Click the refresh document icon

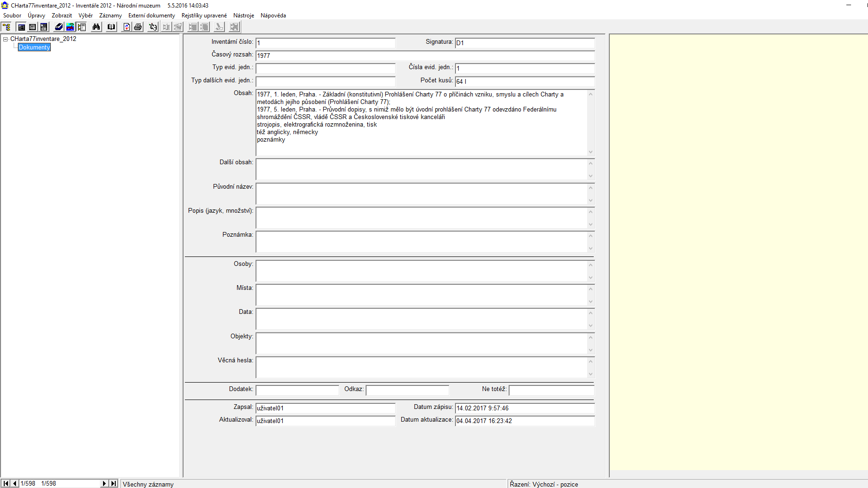point(127,27)
